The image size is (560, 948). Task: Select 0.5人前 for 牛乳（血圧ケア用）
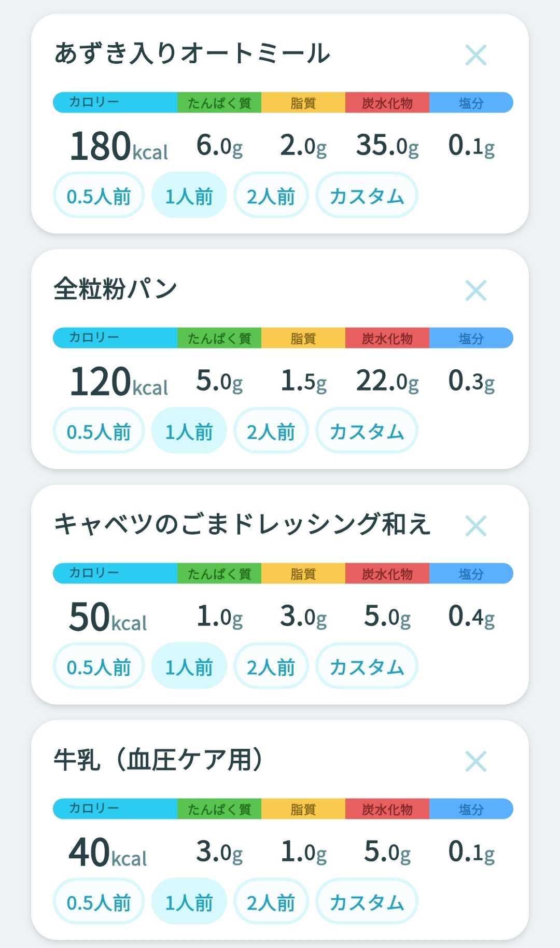[x=99, y=901]
